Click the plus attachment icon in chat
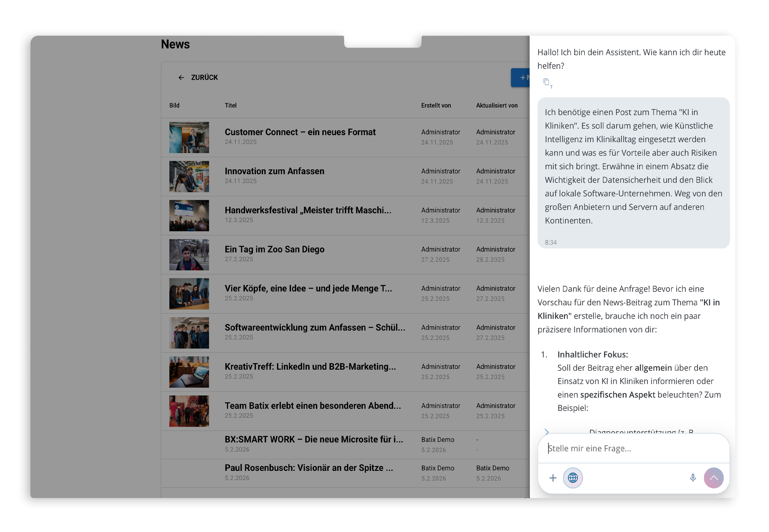 [553, 478]
